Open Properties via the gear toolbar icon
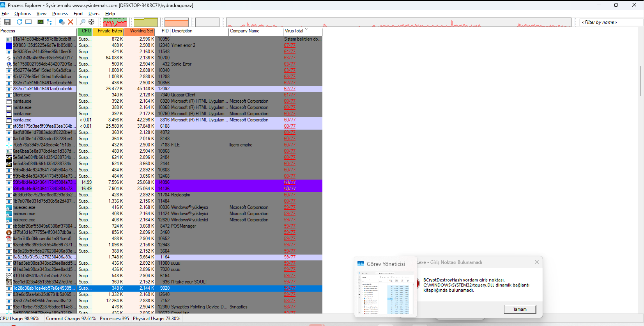 coord(62,22)
